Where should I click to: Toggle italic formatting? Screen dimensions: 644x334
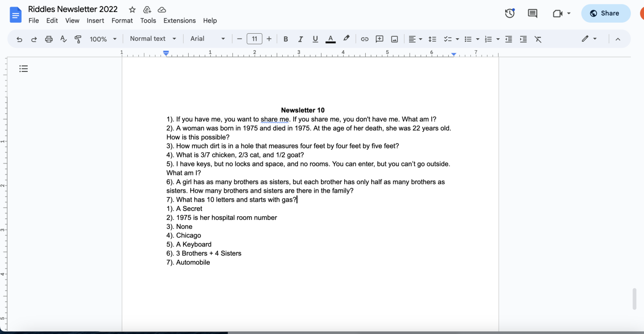(x=300, y=39)
